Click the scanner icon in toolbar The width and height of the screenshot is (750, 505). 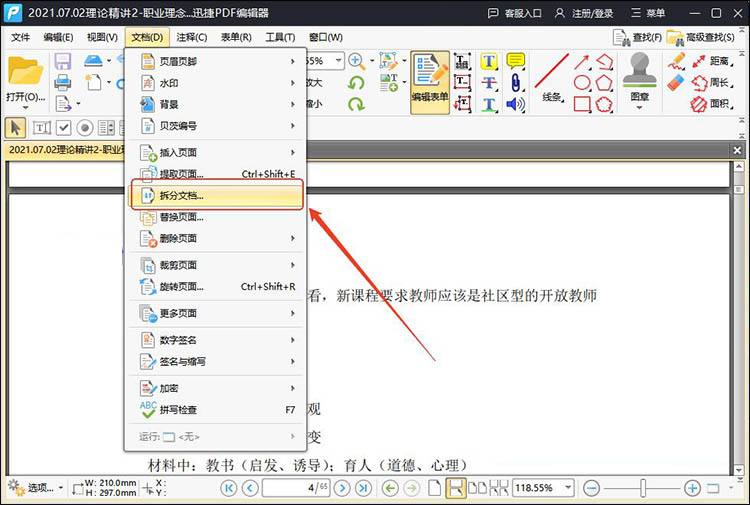pos(93,61)
